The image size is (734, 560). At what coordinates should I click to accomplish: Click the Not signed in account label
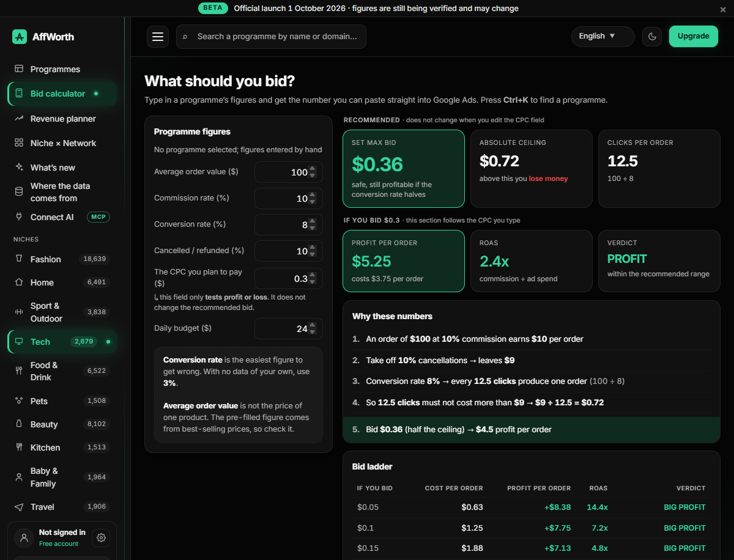(62, 532)
